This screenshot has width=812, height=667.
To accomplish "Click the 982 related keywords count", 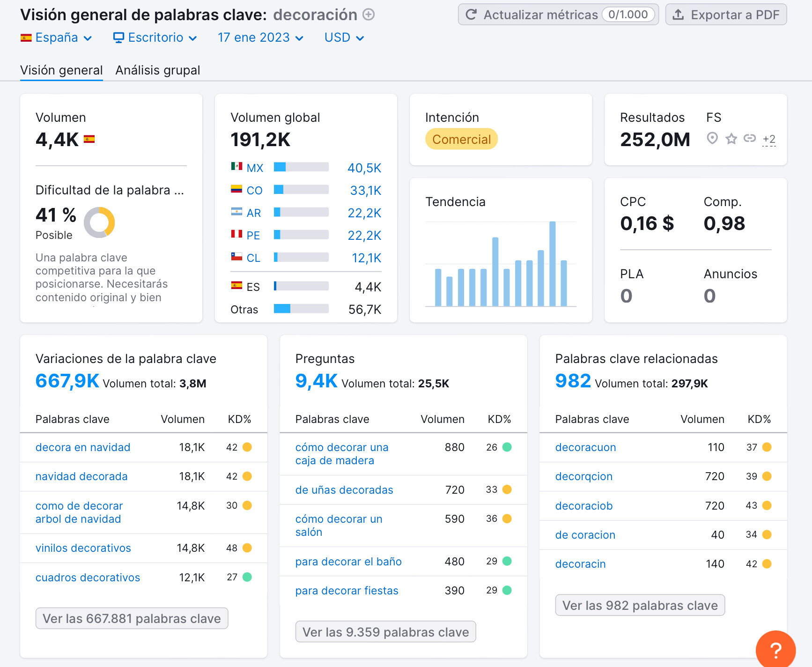I will coord(573,381).
